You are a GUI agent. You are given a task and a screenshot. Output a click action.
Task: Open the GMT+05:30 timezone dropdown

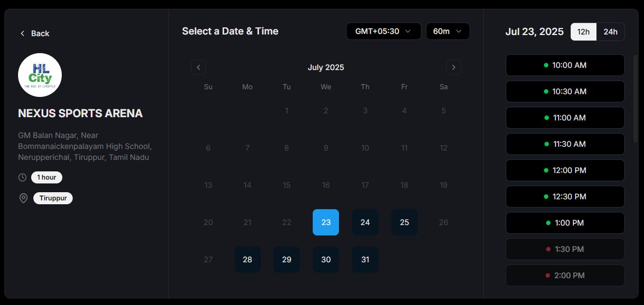click(384, 31)
